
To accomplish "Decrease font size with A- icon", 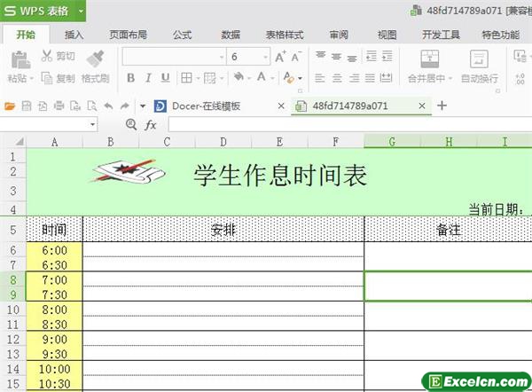I will (x=296, y=57).
